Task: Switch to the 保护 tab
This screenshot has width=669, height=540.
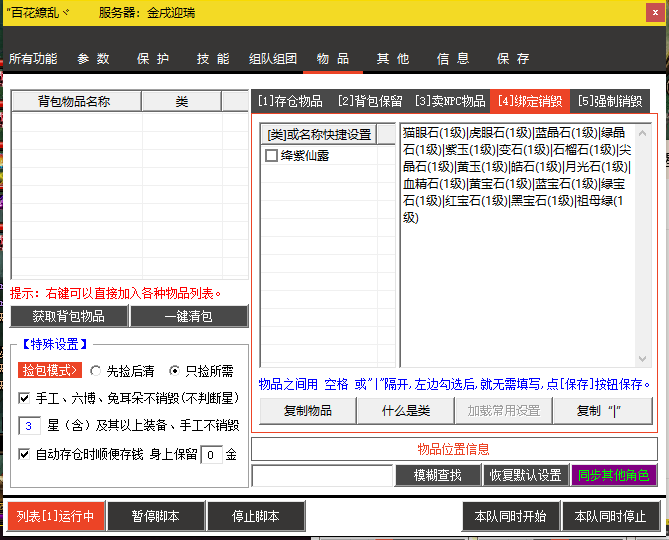Action: pyautogui.click(x=153, y=58)
